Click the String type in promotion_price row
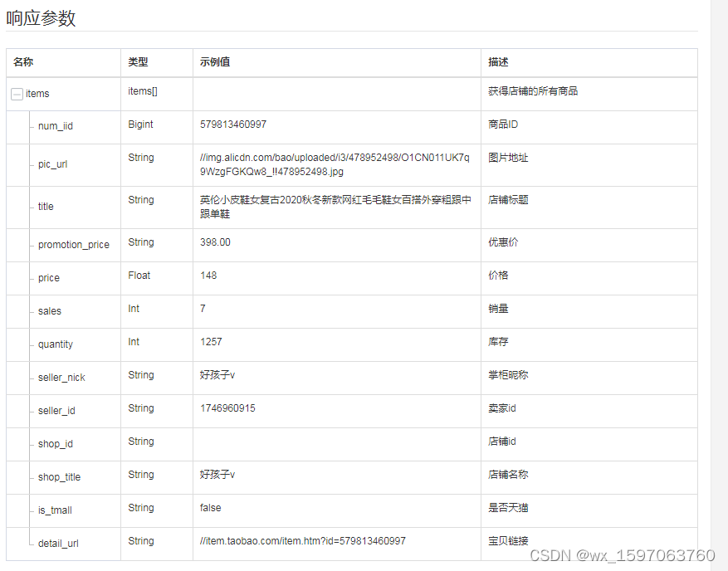This screenshot has width=728, height=571. pyautogui.click(x=140, y=242)
